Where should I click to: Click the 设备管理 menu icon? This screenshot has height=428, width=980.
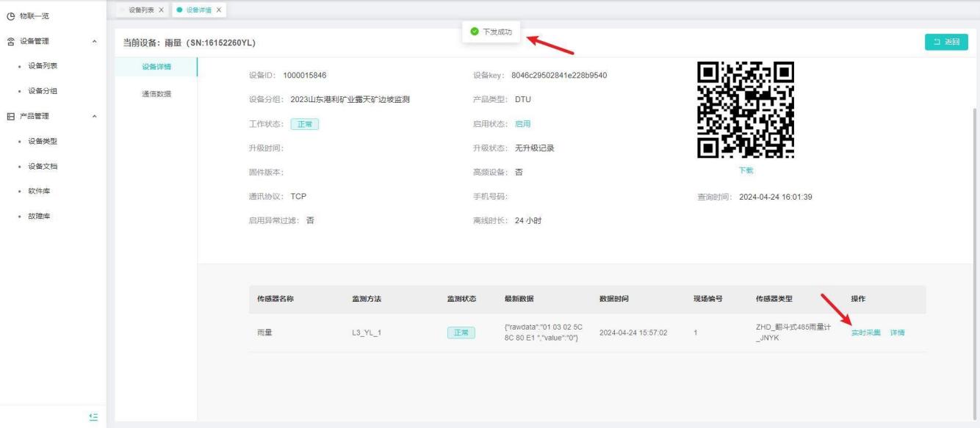click(x=11, y=41)
